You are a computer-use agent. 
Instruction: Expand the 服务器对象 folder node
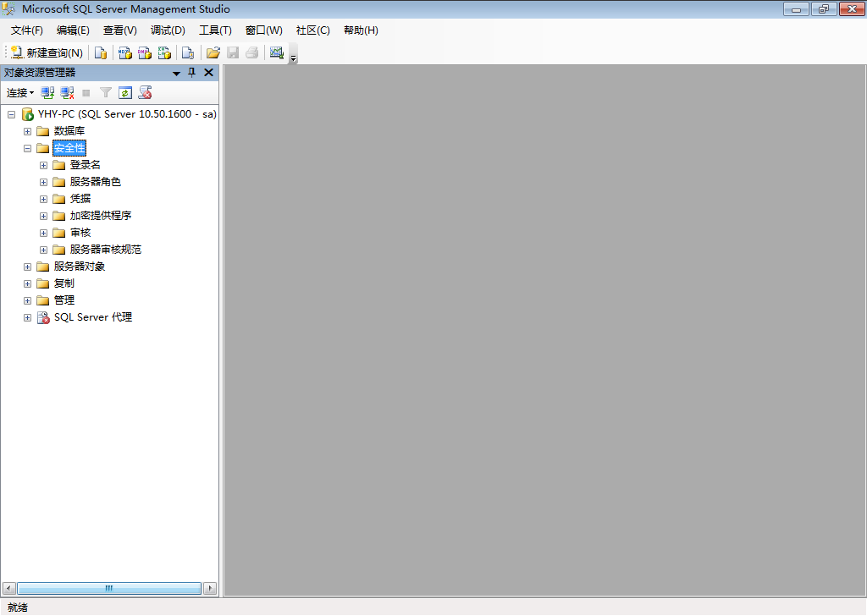point(27,267)
